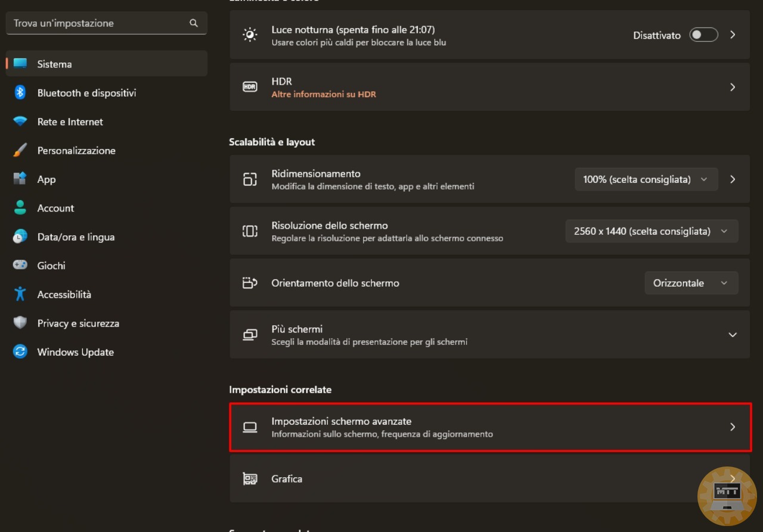
Task: Click the Impostazioni correlate heading
Action: tap(280, 390)
